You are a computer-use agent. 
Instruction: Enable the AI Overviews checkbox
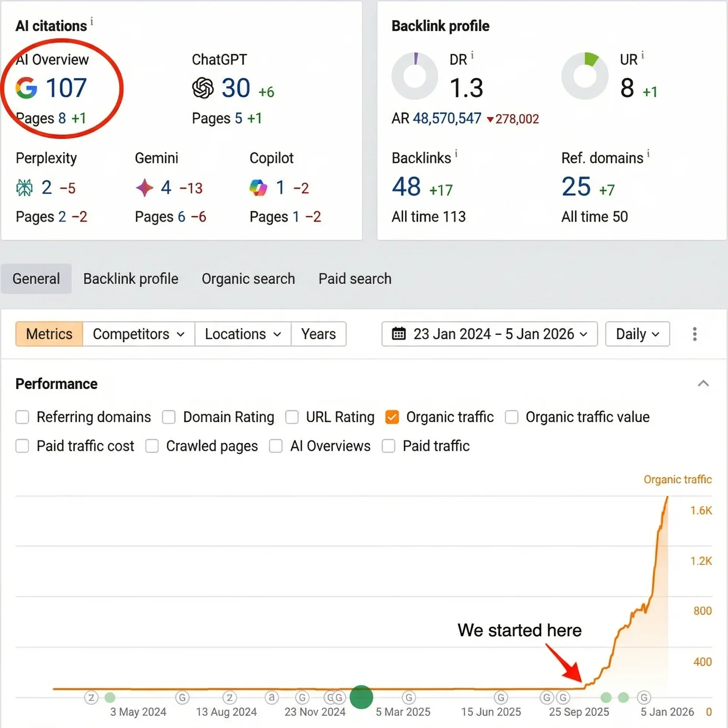click(276, 446)
